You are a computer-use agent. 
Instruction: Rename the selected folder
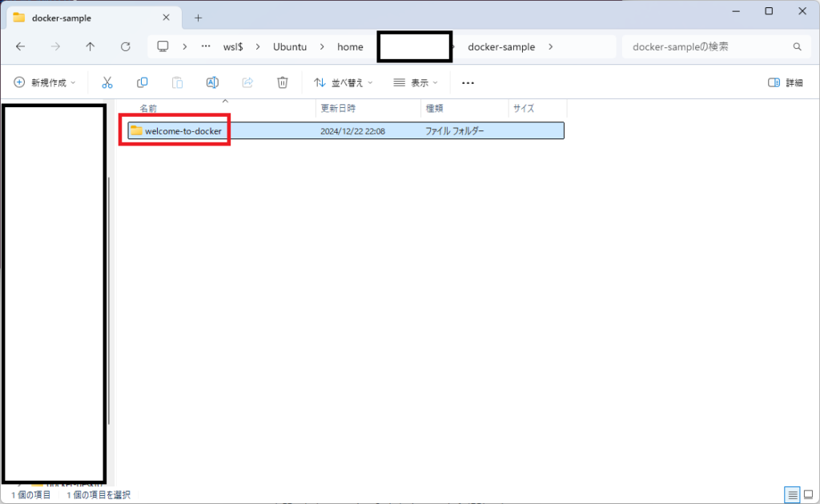pos(212,82)
